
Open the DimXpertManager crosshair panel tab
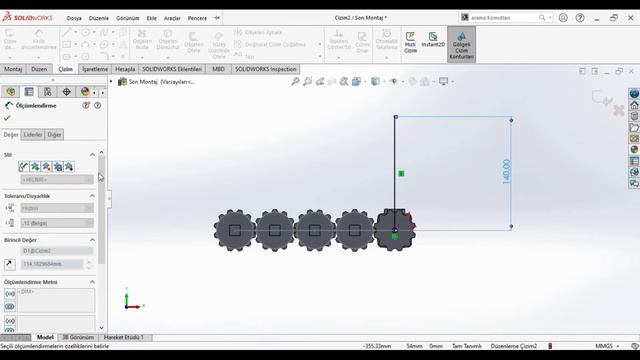click(67, 91)
